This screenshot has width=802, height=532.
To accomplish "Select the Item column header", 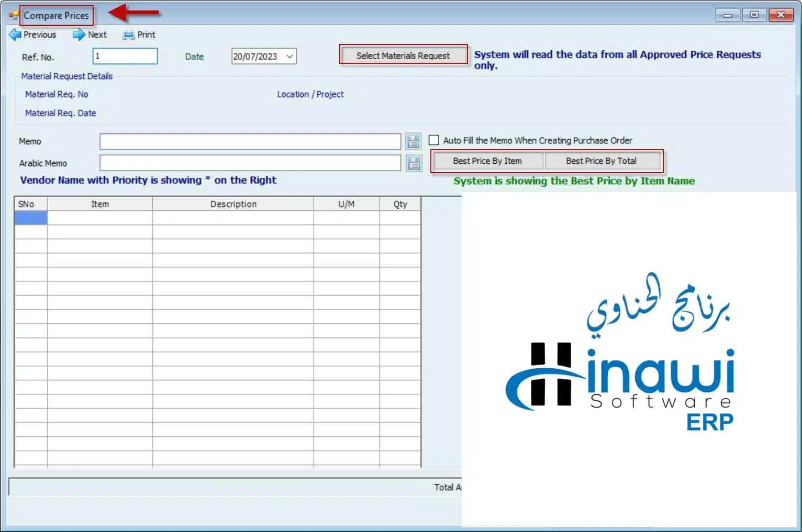I will pos(100,204).
